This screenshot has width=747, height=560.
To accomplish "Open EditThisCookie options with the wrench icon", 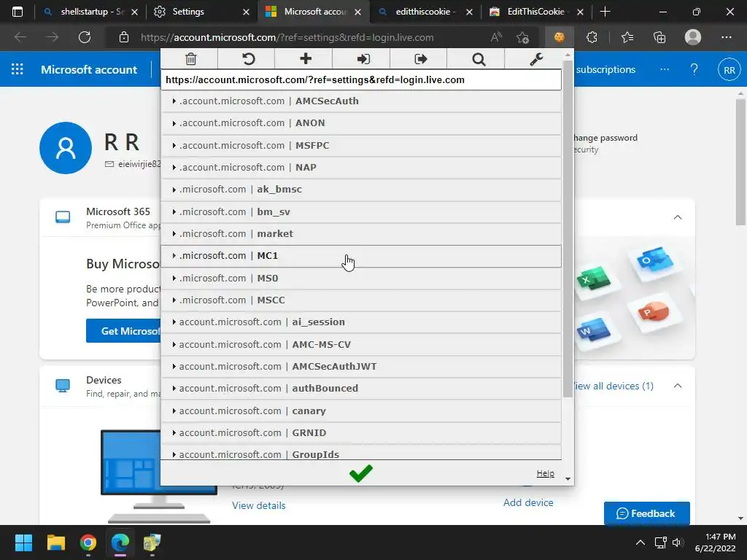I will (536, 59).
